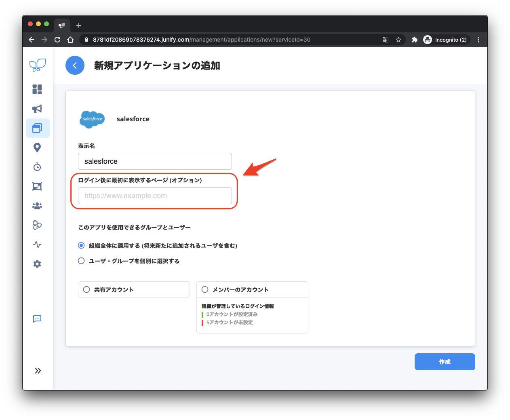The image size is (510, 420).
Task: Open the Chrome three-dot menu
Action: [x=478, y=40]
